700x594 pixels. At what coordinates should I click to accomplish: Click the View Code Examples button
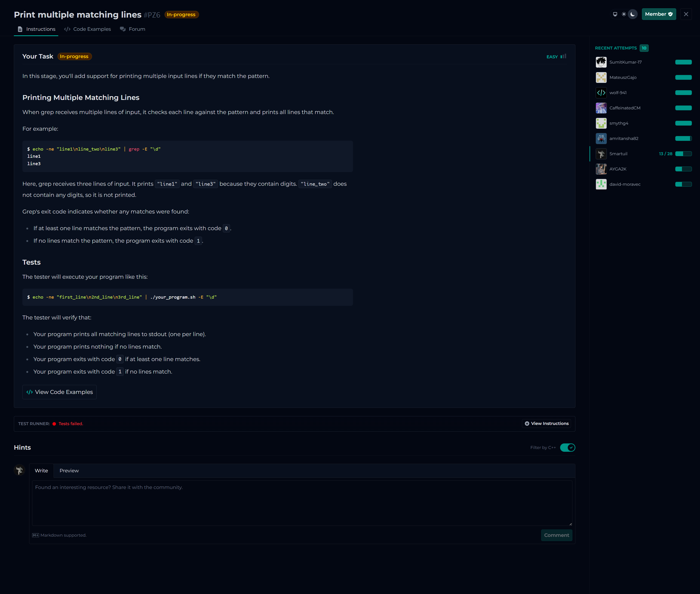tap(60, 392)
